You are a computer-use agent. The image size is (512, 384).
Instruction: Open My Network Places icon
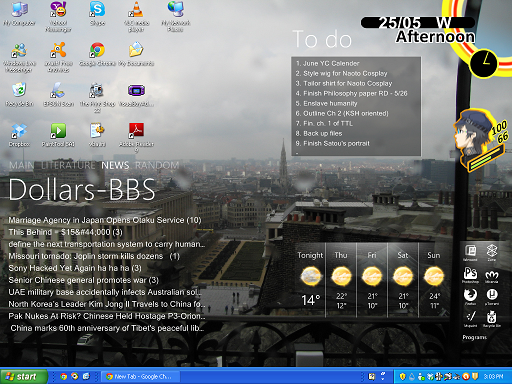click(176, 17)
